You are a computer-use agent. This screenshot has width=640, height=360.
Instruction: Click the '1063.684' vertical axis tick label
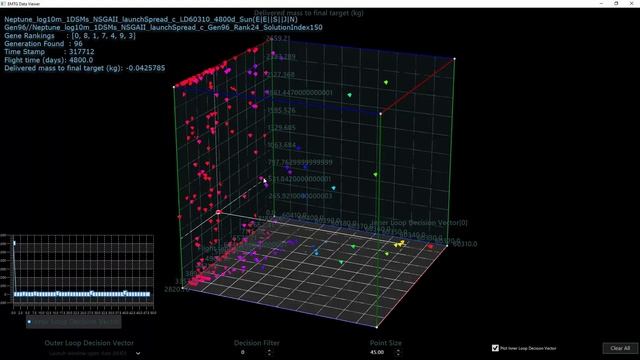pos(282,145)
